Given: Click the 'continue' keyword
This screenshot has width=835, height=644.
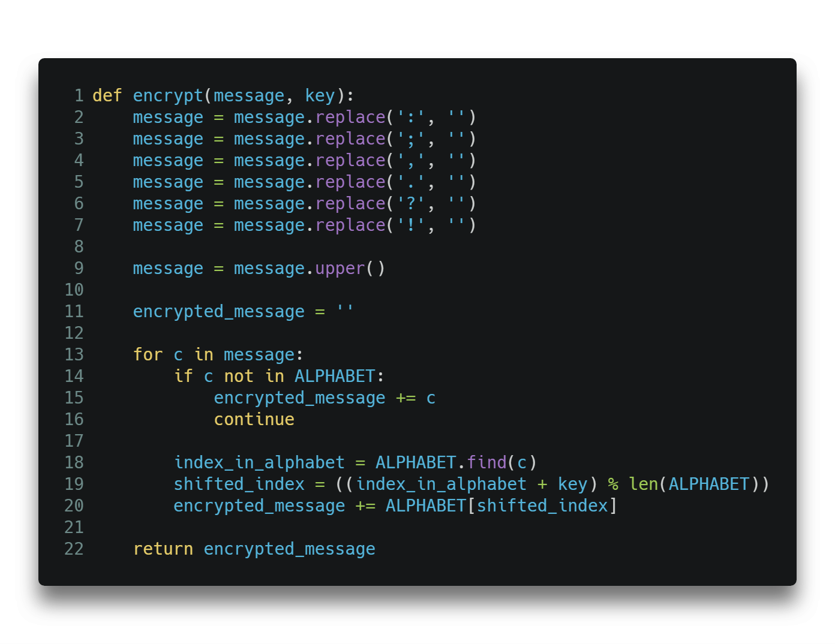Looking at the screenshot, I should point(254,419).
